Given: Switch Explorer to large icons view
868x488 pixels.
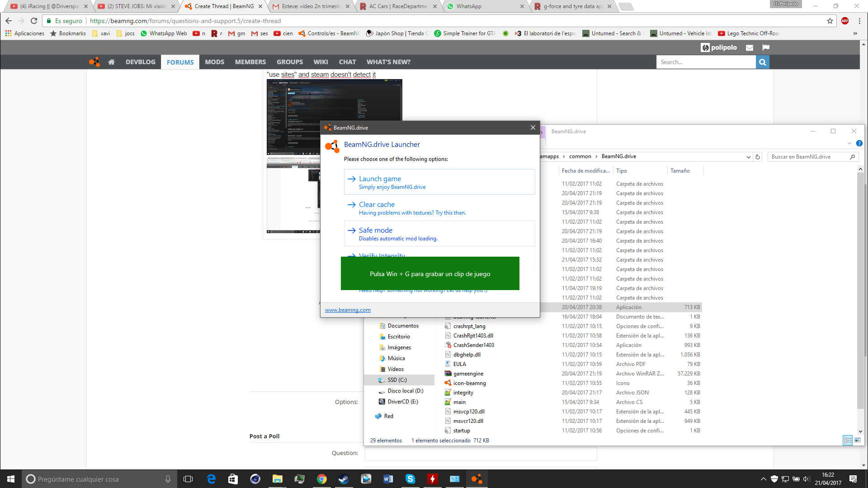Looking at the screenshot, I should [858, 440].
